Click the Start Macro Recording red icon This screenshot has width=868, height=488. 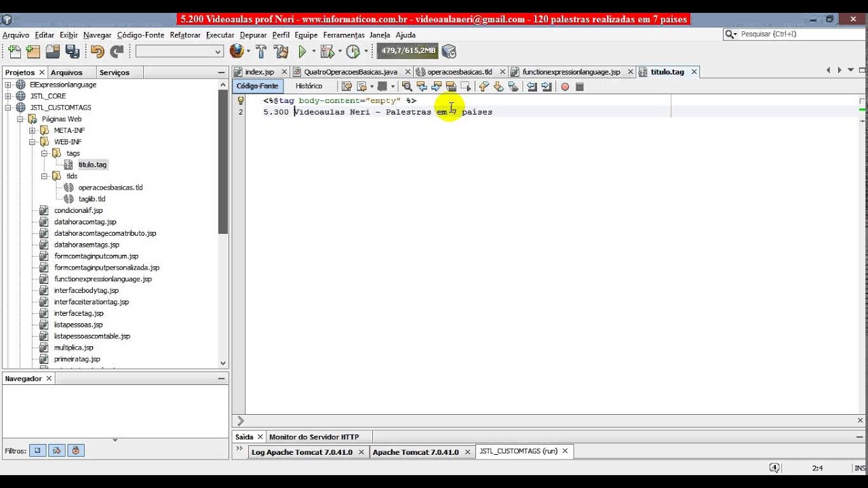tap(565, 87)
